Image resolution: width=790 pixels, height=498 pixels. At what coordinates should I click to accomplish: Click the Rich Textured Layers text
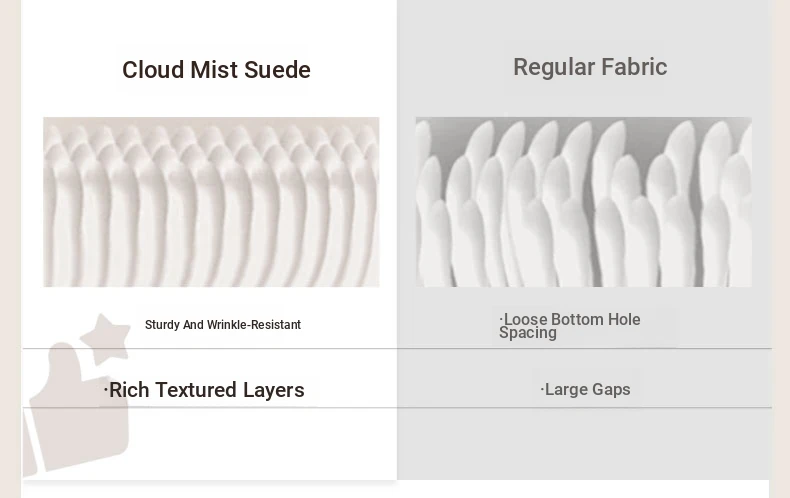tap(204, 390)
